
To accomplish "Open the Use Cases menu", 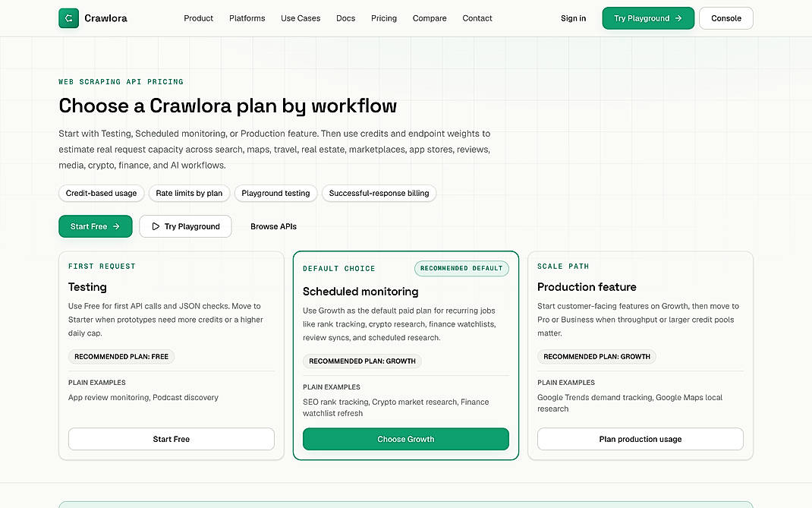I will 301,18.
